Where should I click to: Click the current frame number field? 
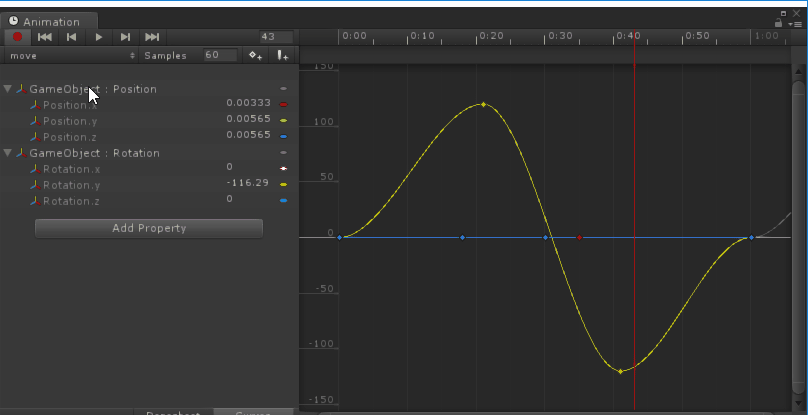click(x=276, y=37)
